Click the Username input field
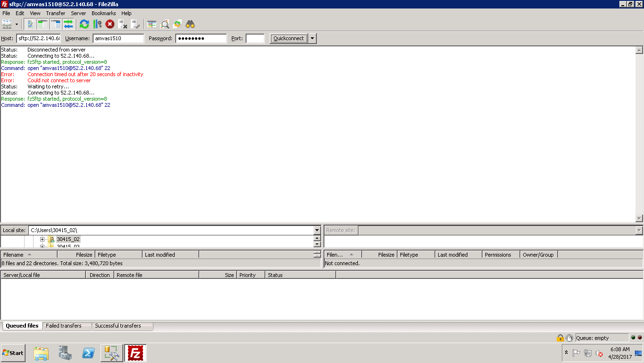 click(118, 38)
